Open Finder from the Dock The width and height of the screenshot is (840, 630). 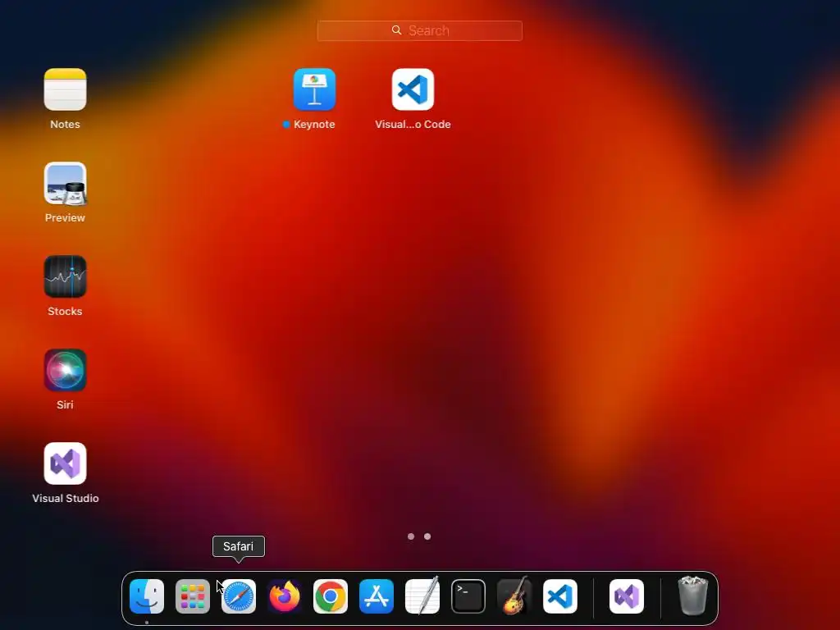pyautogui.click(x=147, y=596)
